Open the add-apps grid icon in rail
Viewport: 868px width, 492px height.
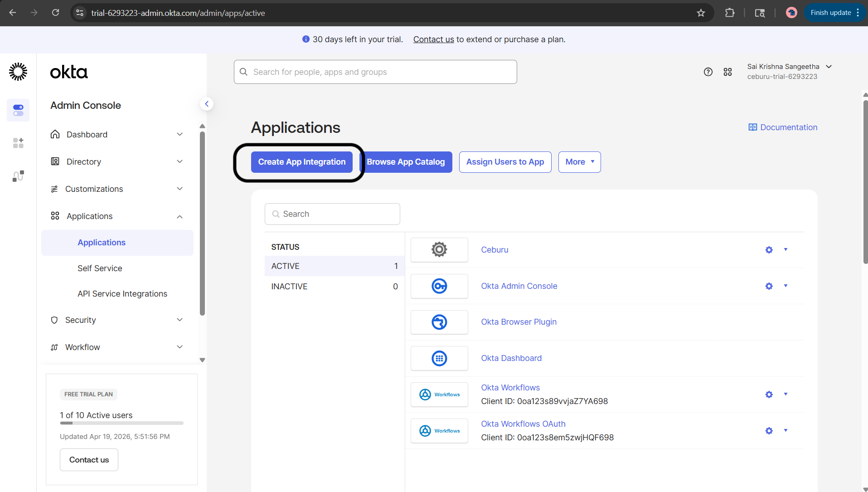click(x=18, y=143)
